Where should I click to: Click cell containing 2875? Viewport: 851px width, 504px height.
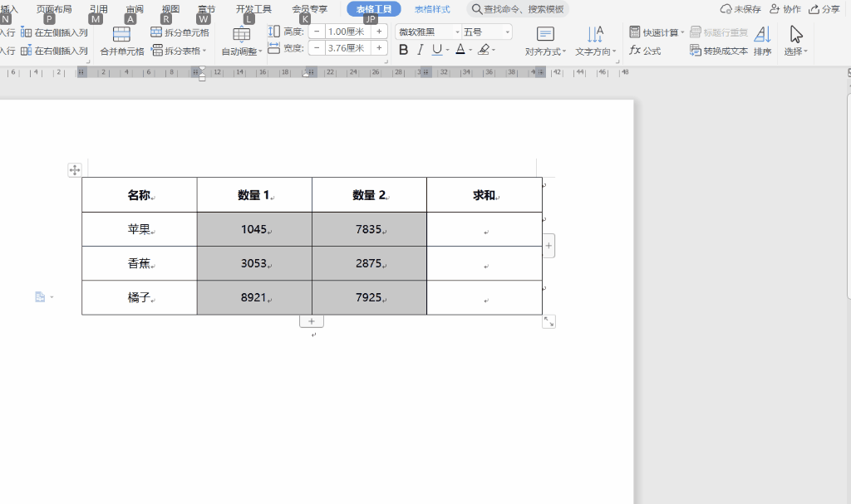pos(370,264)
